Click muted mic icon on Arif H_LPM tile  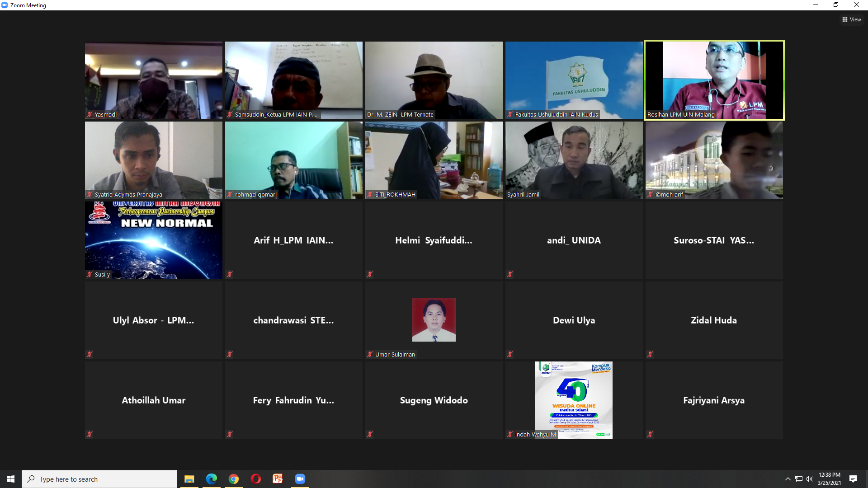[x=230, y=274]
